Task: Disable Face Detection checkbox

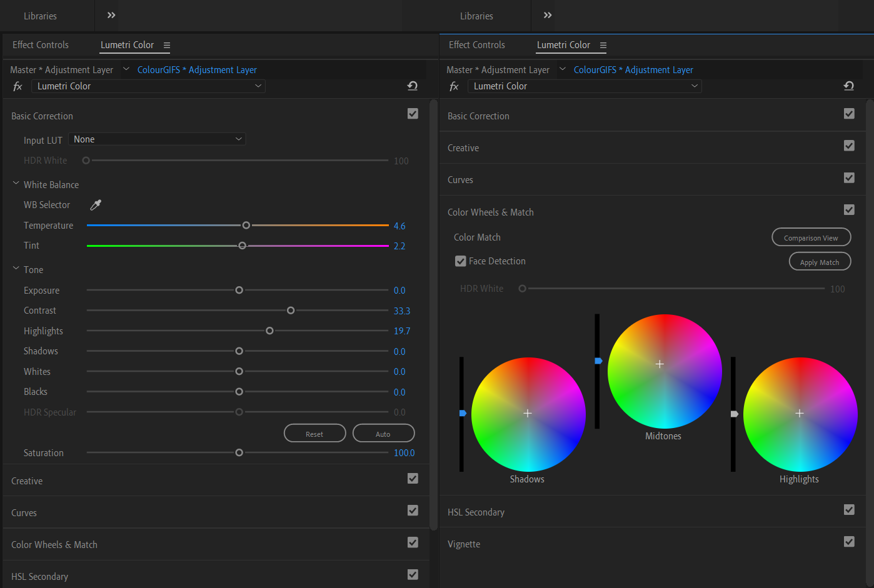Action: point(461,261)
